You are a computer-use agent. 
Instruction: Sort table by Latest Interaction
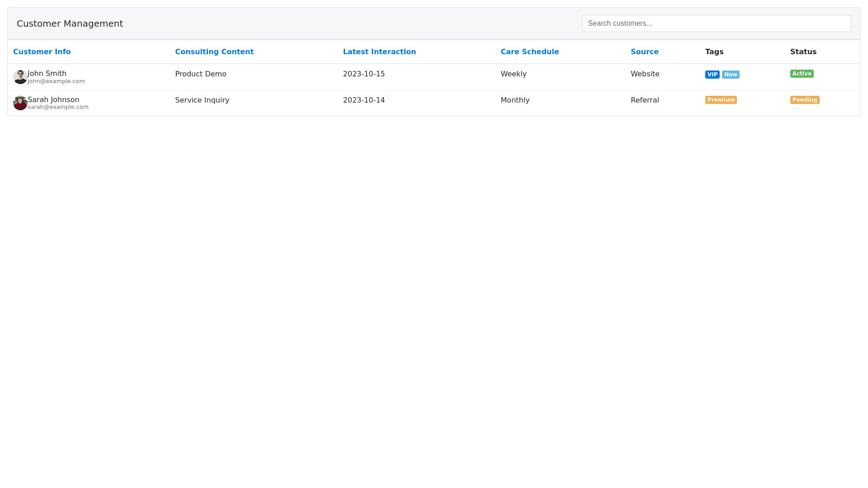[379, 52]
